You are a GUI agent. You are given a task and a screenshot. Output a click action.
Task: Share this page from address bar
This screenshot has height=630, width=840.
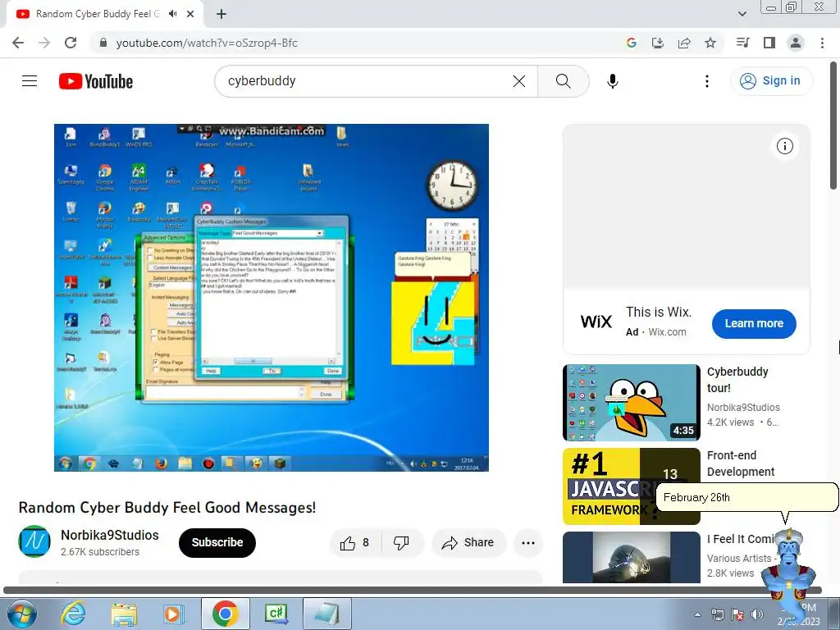click(684, 43)
